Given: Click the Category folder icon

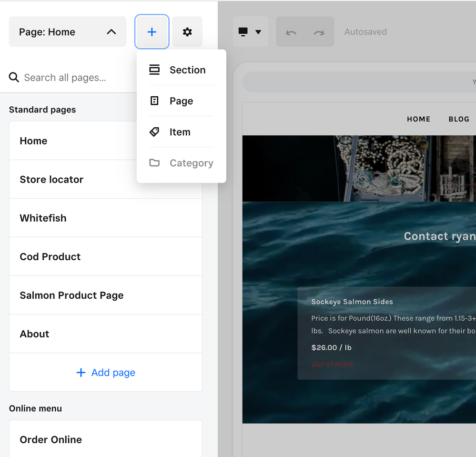Looking at the screenshot, I should 154,163.
